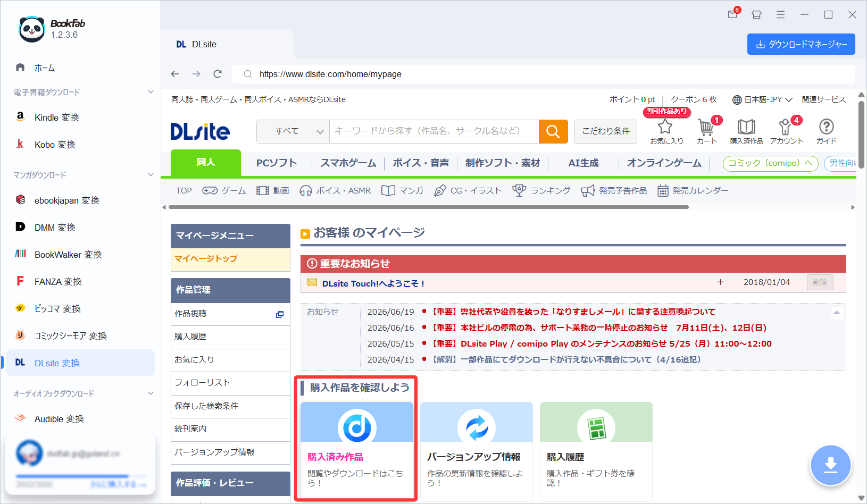Image resolution: width=867 pixels, height=504 pixels.
Task: Open the hamburger menu in title bar
Action: coord(780,15)
